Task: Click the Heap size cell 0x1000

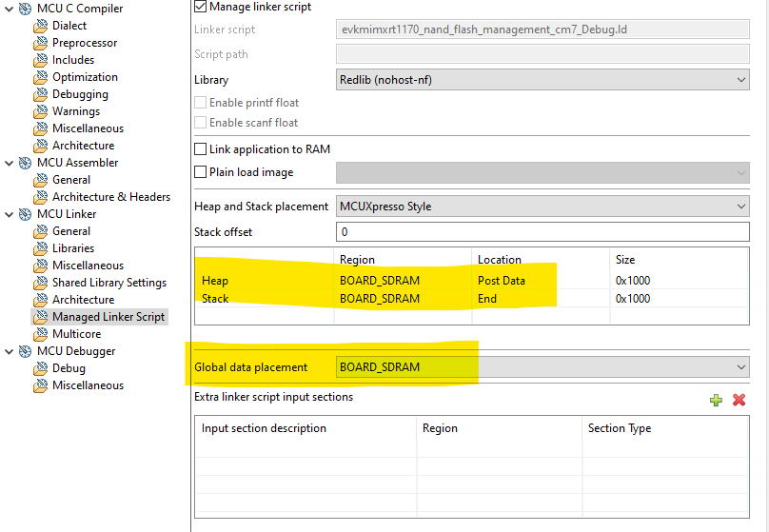Action: coord(633,281)
